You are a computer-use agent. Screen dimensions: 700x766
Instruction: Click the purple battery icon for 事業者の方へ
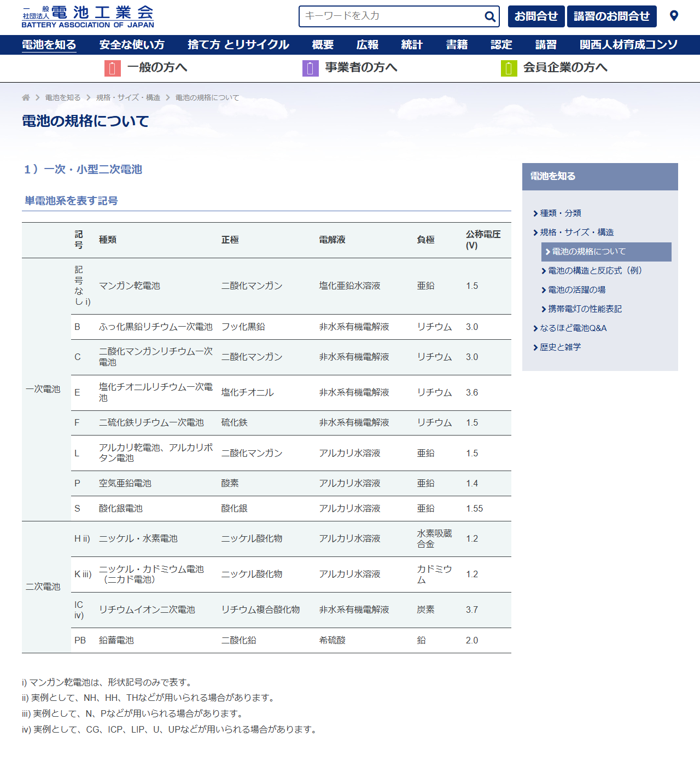[x=311, y=68]
